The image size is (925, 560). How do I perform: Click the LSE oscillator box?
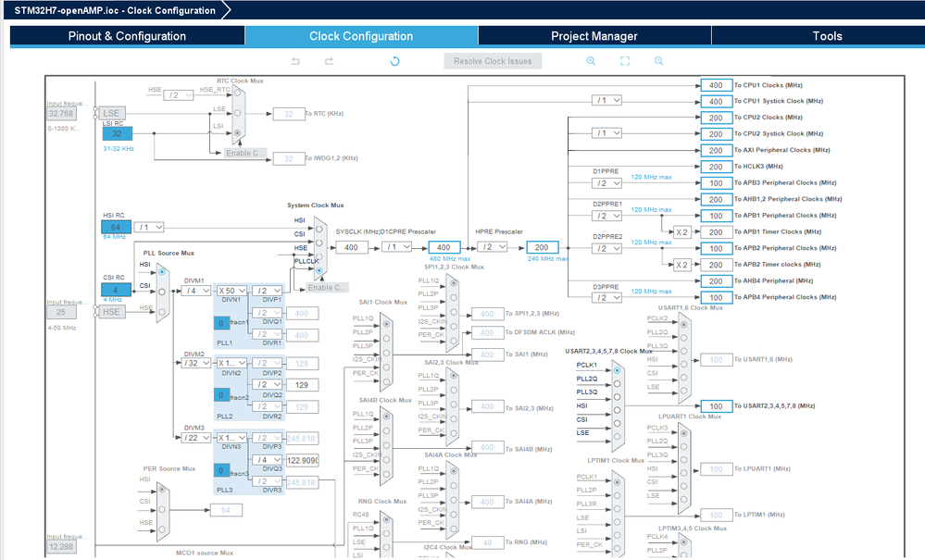111,113
